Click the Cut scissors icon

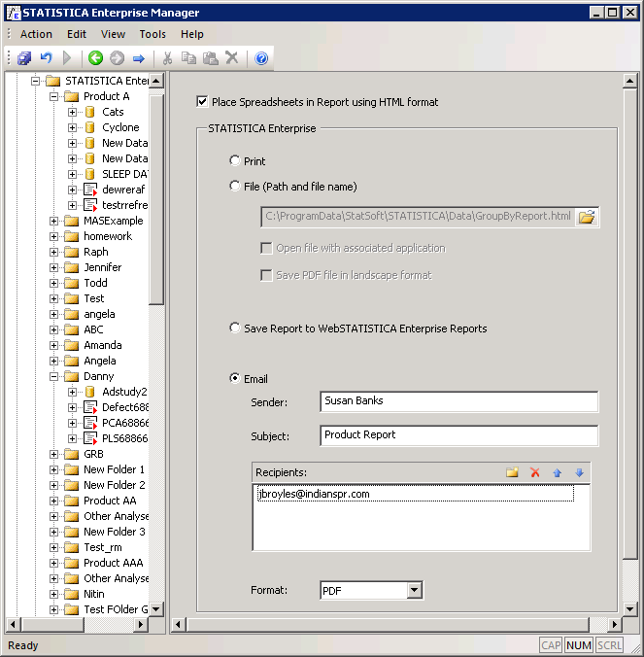(167, 57)
